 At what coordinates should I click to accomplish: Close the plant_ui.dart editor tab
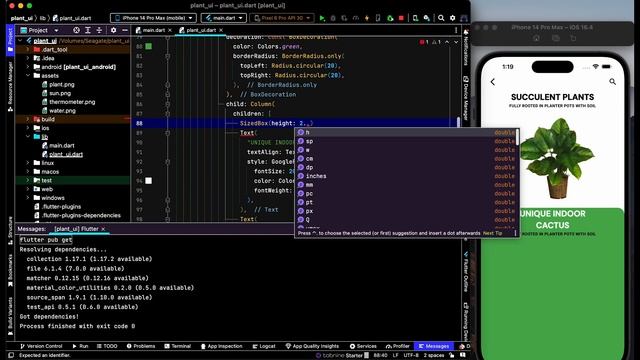tap(221, 30)
